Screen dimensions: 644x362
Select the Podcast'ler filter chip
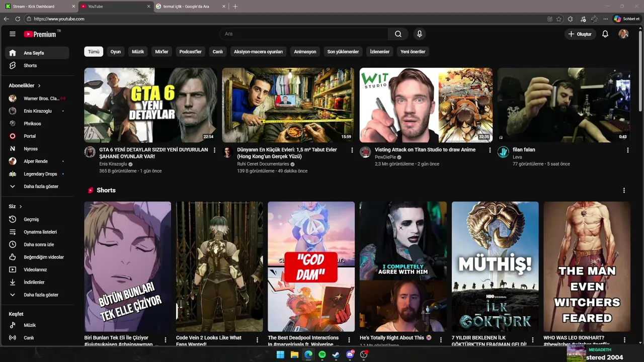coord(191,52)
